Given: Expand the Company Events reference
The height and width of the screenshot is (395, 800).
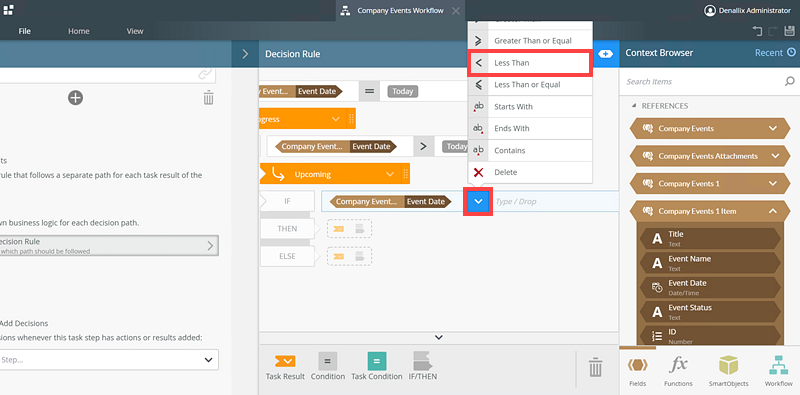Looking at the screenshot, I should [772, 129].
